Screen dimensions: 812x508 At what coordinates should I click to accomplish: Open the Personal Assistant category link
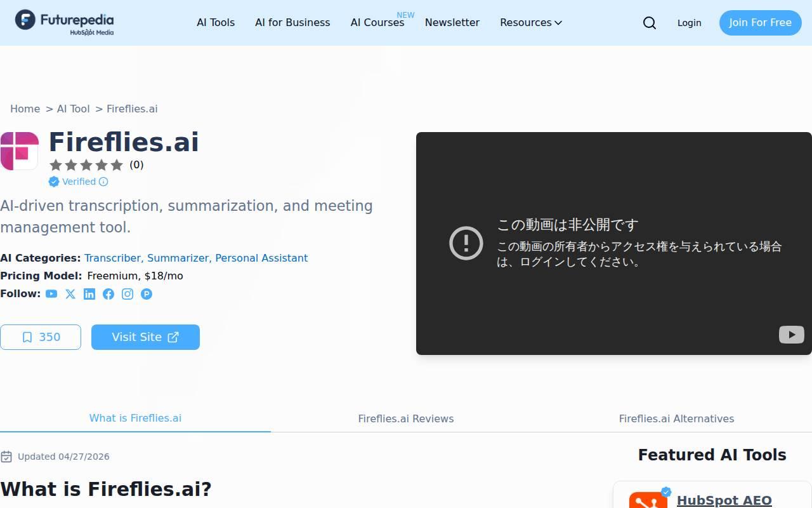coord(261,258)
